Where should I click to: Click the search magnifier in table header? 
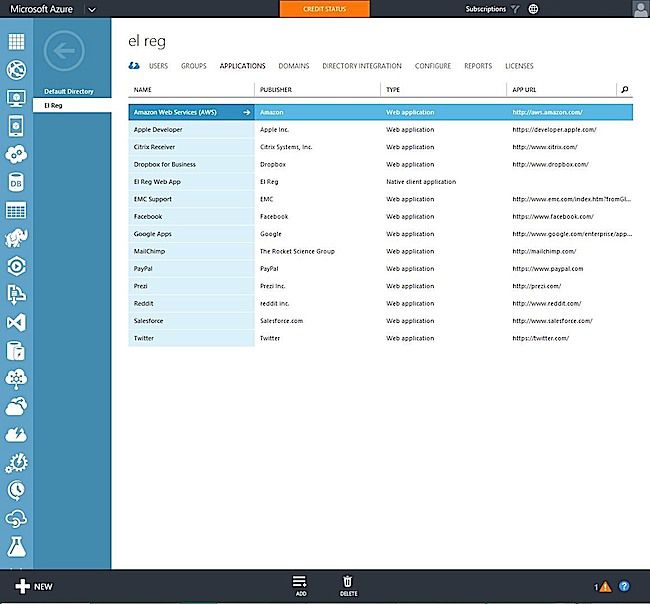point(625,90)
